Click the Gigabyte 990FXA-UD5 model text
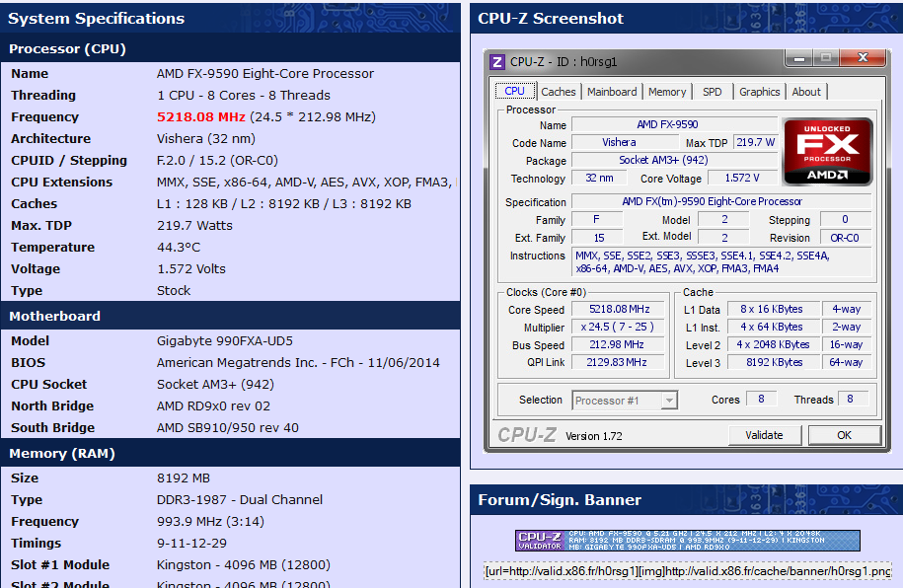 [225, 341]
